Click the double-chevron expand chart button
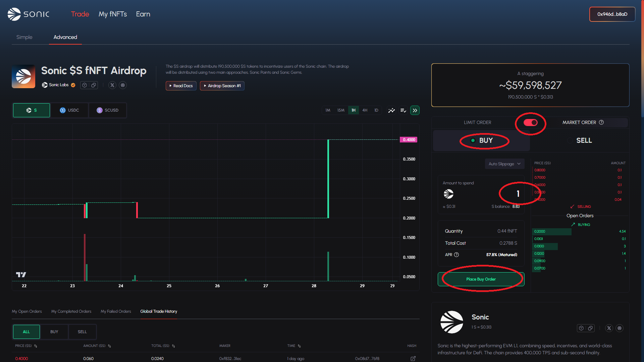The height and width of the screenshot is (362, 644). pos(415,110)
